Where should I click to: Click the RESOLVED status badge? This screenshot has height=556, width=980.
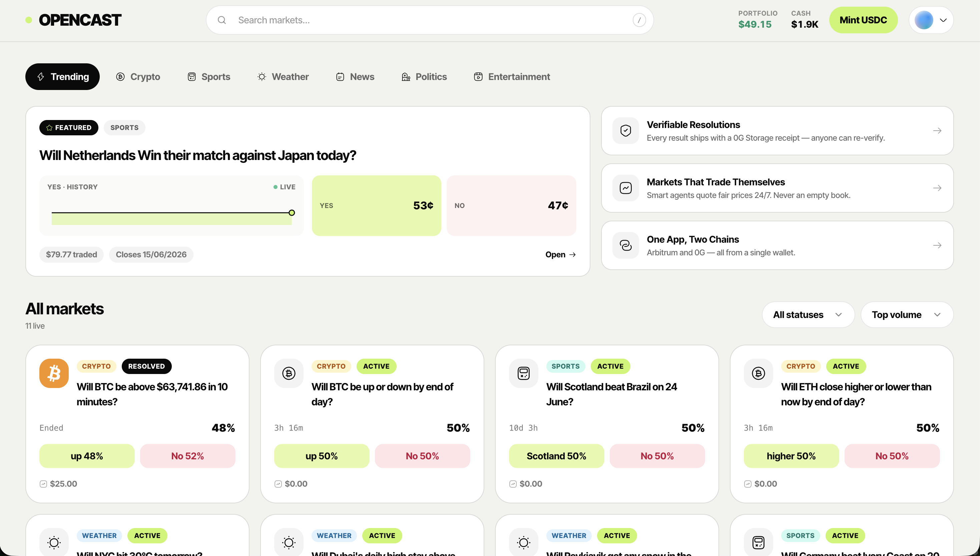[147, 366]
